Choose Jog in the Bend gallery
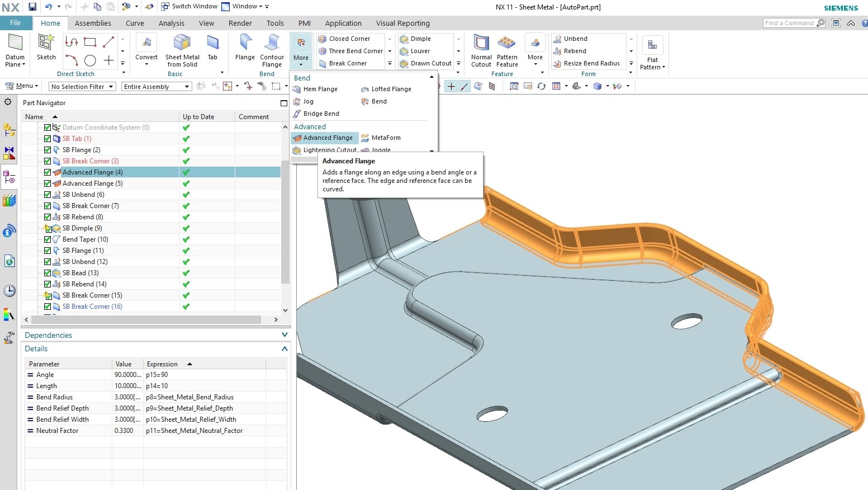Screen dimensions: 868x490 (x=303, y=101)
